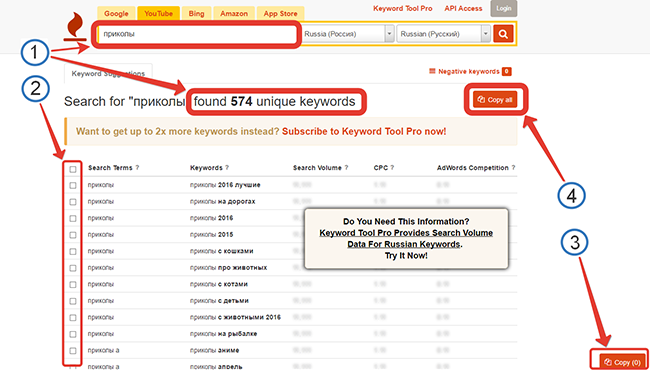650x370 pixels.
Task: Open the Russia (Россия) country dropdown
Action: pos(348,34)
